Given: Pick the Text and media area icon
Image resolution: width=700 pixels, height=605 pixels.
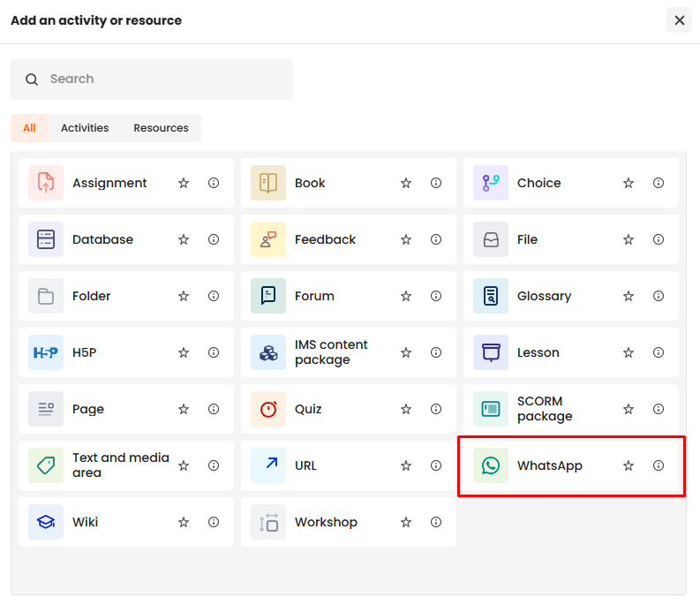Looking at the screenshot, I should click(x=46, y=465).
